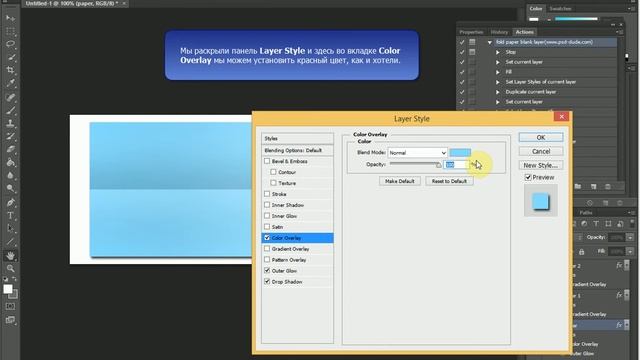Select the History Brush tool
The height and width of the screenshot is (360, 640).
click(10, 136)
